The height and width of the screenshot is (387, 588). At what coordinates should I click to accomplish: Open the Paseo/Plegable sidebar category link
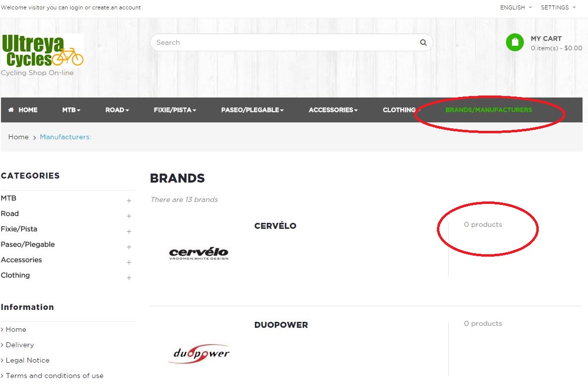[28, 244]
